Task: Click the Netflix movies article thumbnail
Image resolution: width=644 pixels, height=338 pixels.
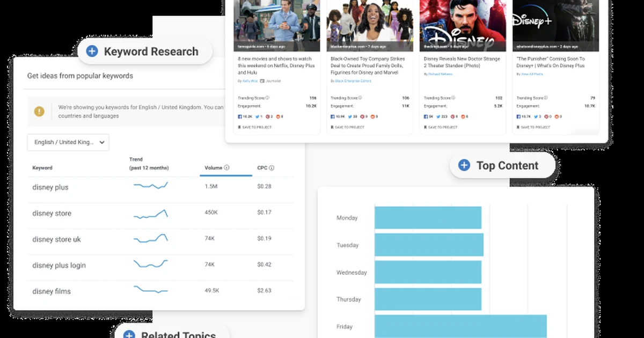Action: [x=277, y=26]
